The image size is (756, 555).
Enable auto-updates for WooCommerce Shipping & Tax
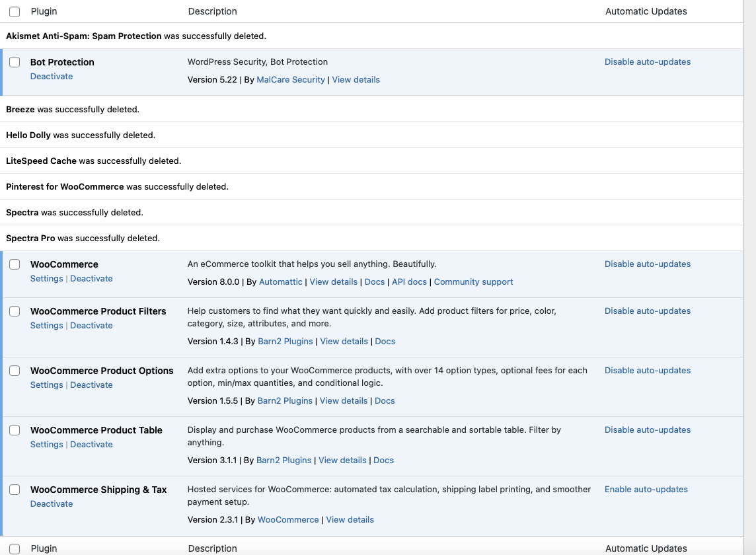point(646,489)
